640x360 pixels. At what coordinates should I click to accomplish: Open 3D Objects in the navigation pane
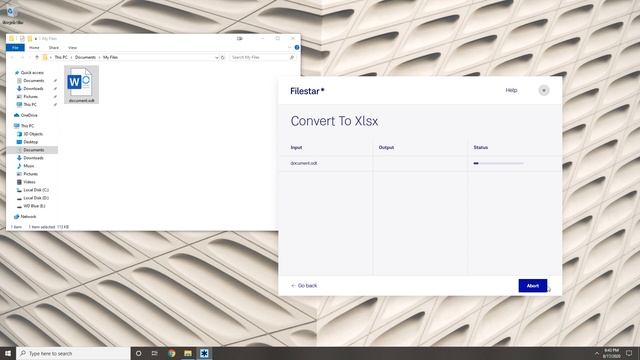tap(33, 134)
